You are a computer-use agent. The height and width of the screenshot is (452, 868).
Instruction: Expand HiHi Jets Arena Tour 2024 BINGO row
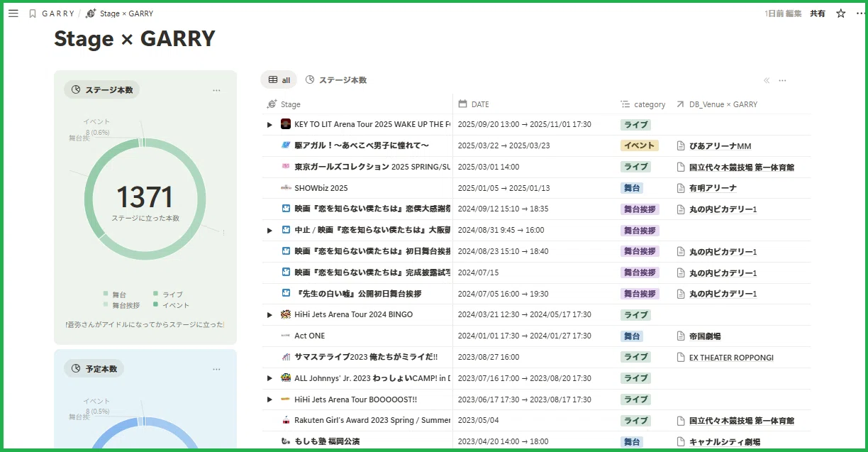(269, 315)
